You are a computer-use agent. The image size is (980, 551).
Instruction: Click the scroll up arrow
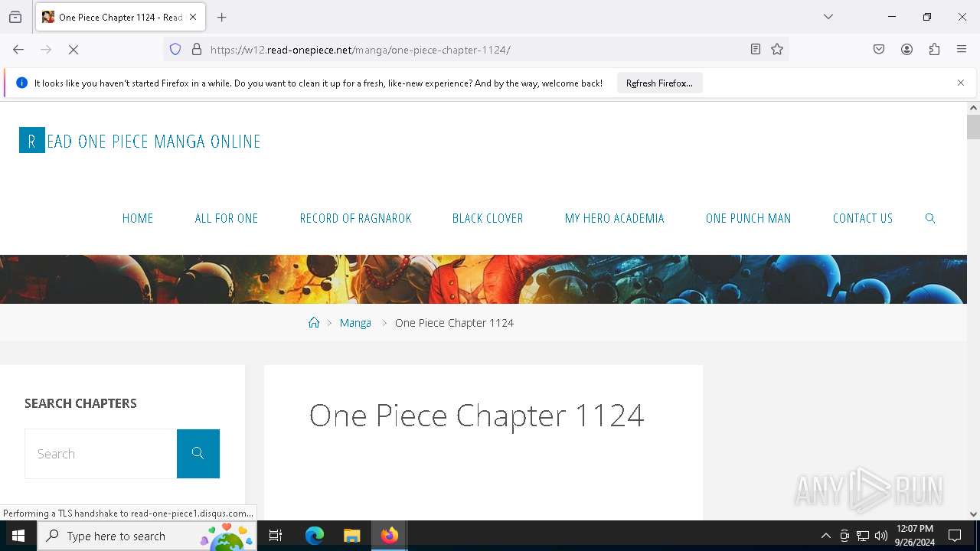pos(973,108)
